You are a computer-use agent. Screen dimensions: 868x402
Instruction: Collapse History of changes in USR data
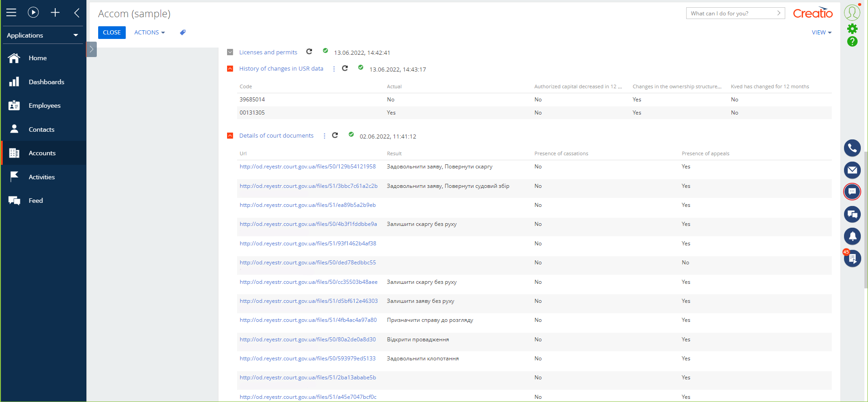pos(230,69)
